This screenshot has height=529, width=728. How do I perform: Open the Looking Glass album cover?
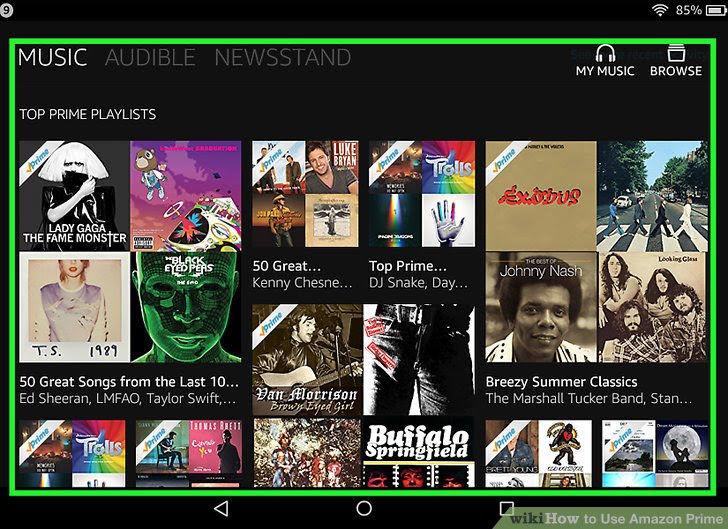click(653, 307)
